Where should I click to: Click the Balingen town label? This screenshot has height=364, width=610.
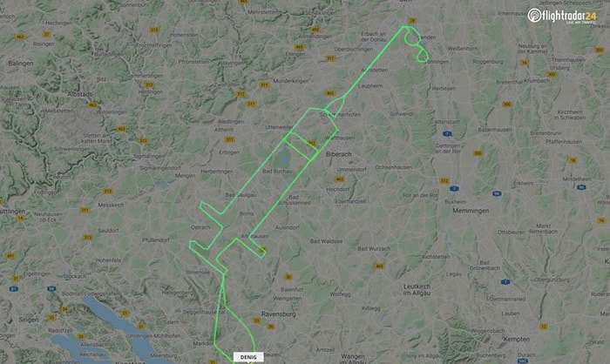pyautogui.click(x=21, y=63)
